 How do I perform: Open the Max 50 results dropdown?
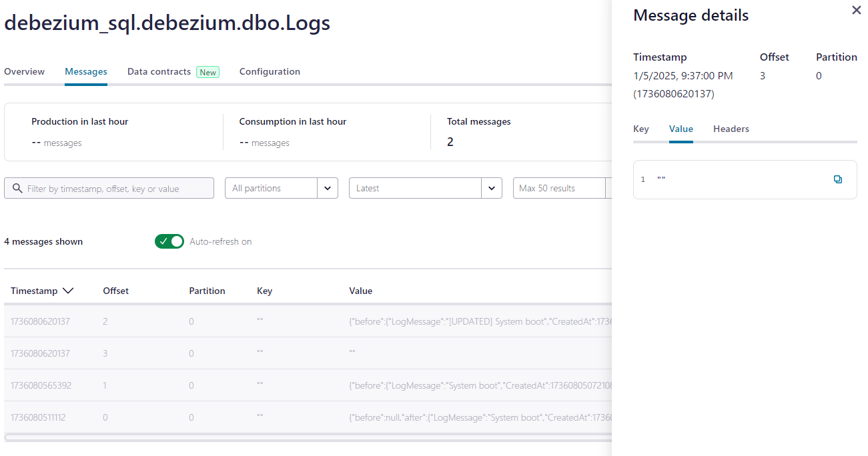[560, 188]
